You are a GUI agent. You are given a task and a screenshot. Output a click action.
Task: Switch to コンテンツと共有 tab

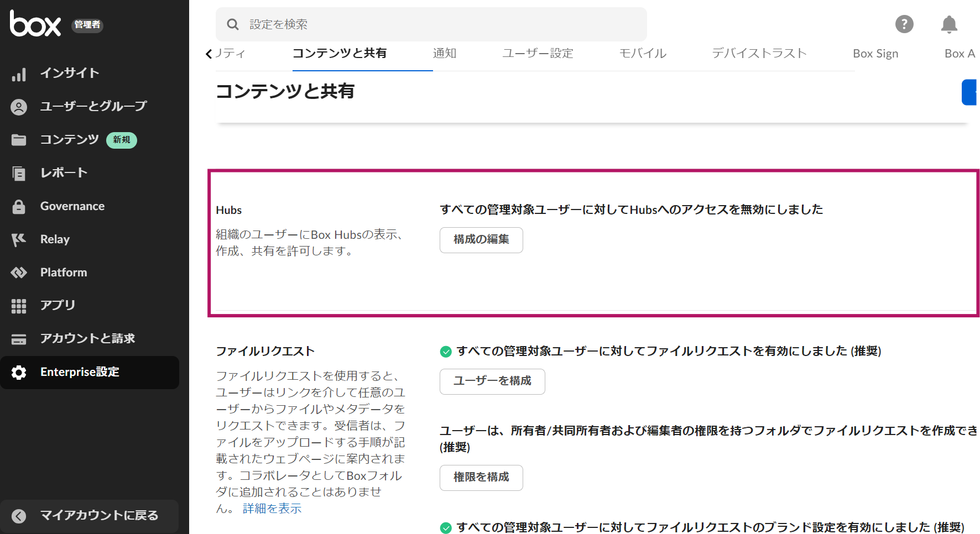[340, 53]
